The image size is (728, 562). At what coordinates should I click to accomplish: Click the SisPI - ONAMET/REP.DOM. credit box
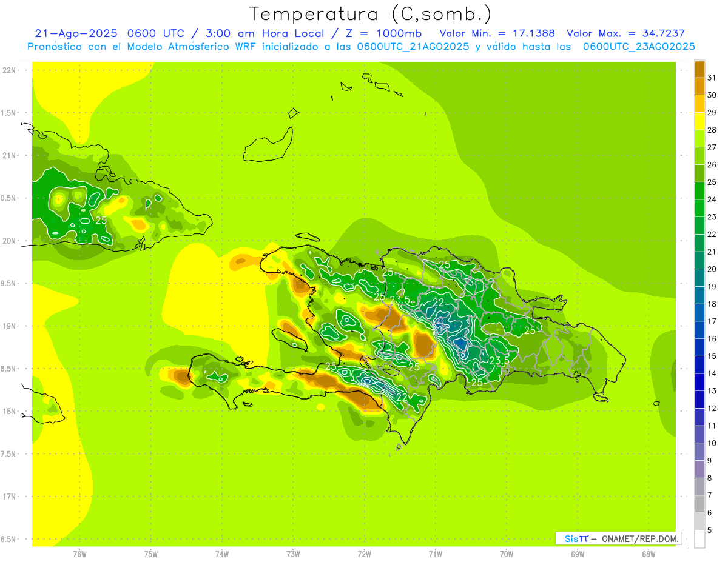click(618, 538)
